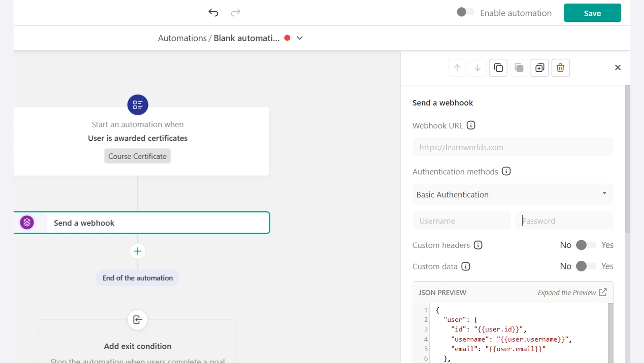Viewport: 644px width, 363px height.
Task: Click the JSON preview scrollbar
Action: (x=611, y=333)
